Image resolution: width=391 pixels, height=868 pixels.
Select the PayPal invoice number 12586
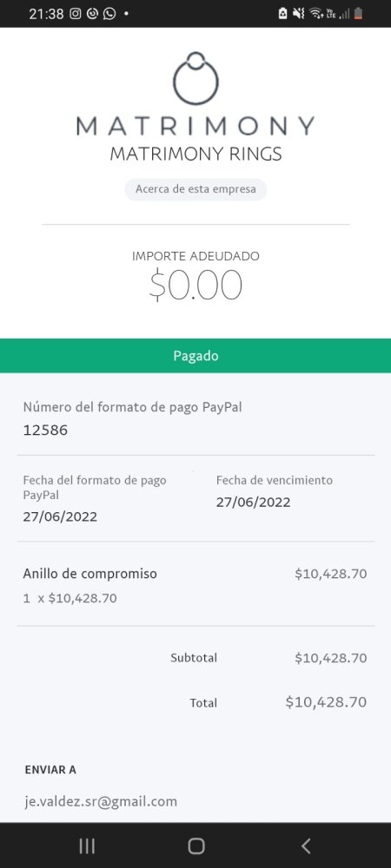(45, 431)
